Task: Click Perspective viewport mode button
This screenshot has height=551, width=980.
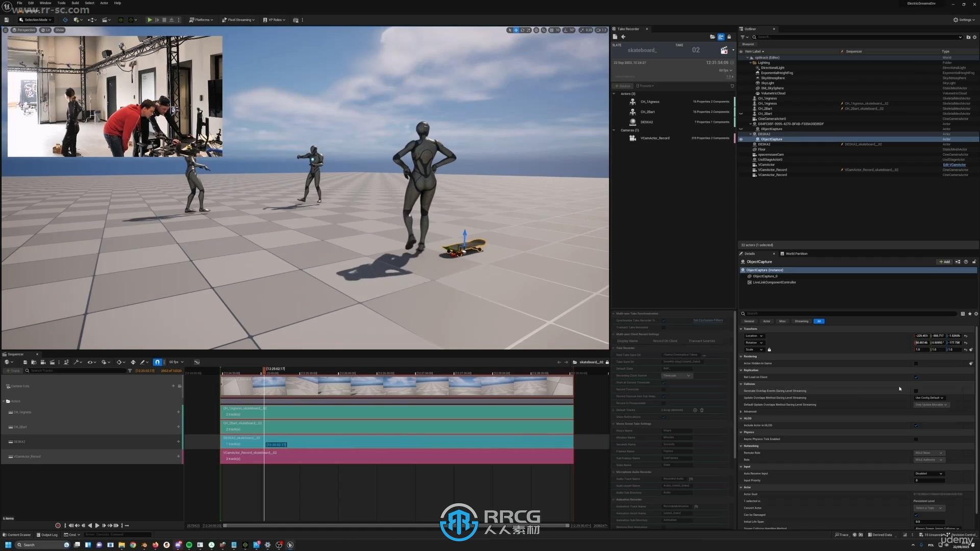Action: click(24, 30)
